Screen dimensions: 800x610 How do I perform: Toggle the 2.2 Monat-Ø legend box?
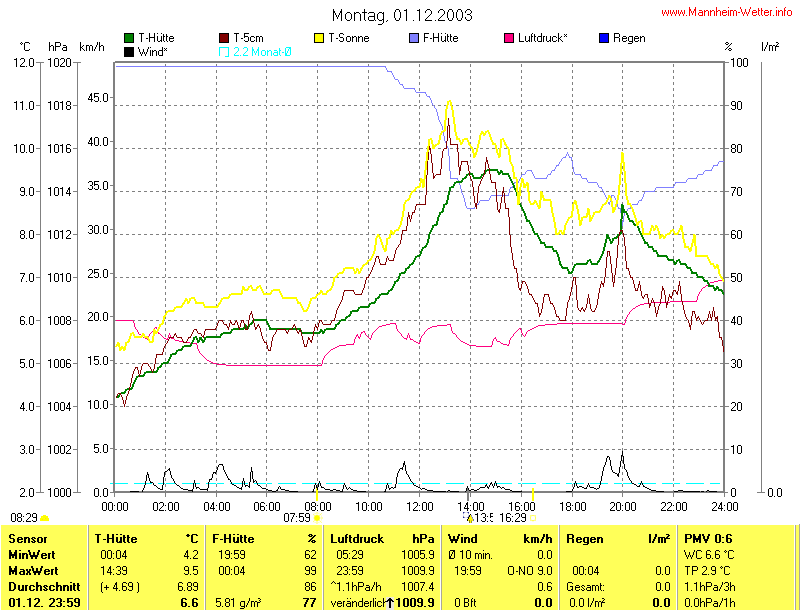(224, 51)
